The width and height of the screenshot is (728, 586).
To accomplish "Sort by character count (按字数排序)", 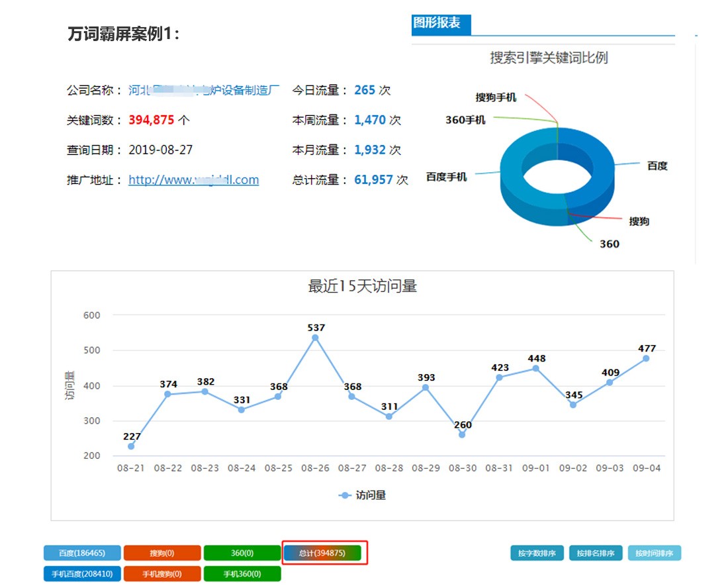I will tap(537, 553).
